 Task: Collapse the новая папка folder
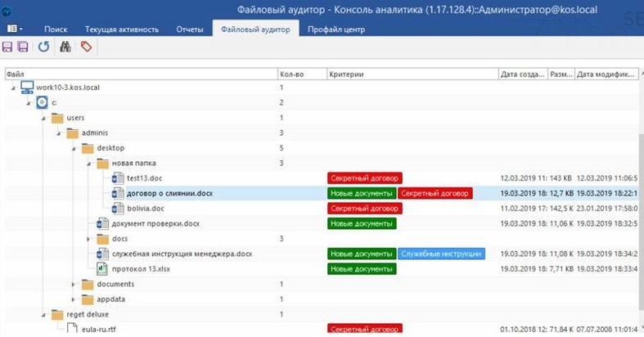point(88,163)
